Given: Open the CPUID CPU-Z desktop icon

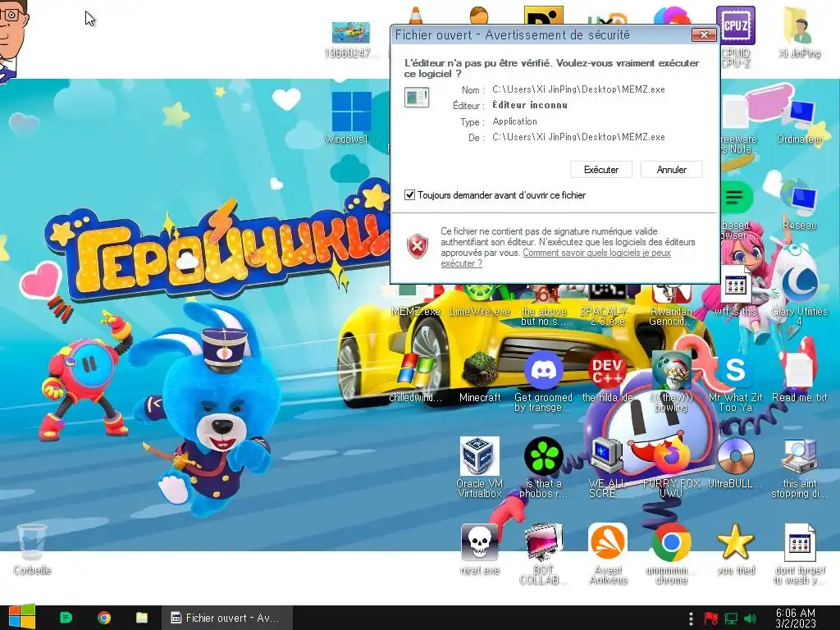Looking at the screenshot, I should pyautogui.click(x=736, y=36).
